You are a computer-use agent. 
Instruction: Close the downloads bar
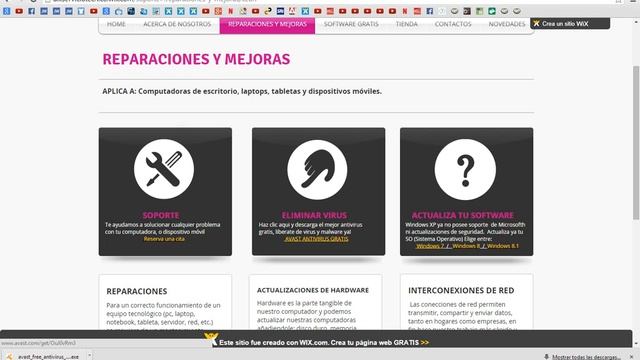click(631, 357)
